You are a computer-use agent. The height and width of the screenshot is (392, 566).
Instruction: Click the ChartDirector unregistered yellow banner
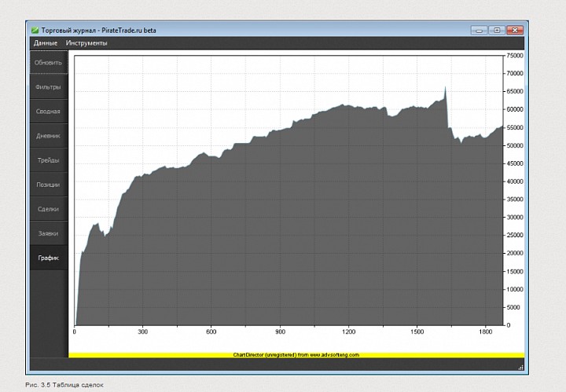coord(296,355)
